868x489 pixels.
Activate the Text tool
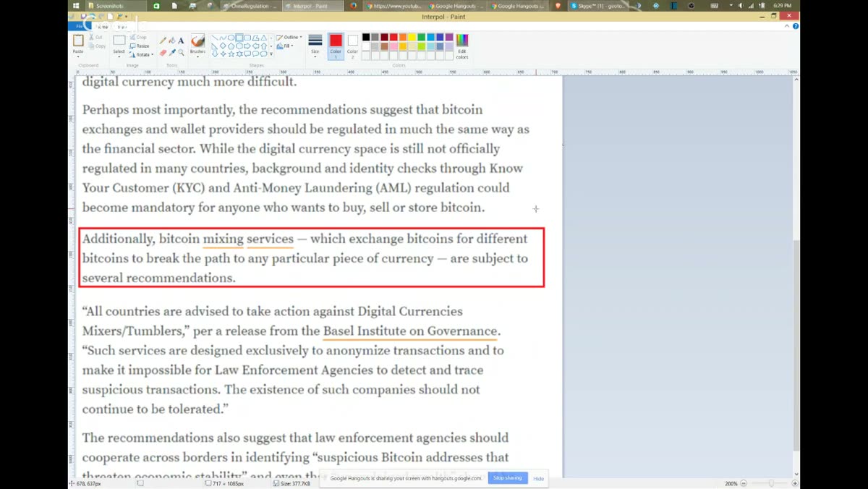point(181,41)
